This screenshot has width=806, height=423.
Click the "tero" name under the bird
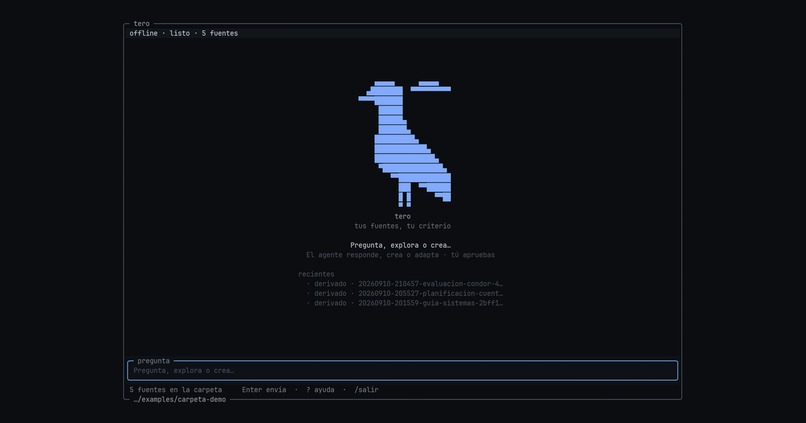(x=402, y=216)
